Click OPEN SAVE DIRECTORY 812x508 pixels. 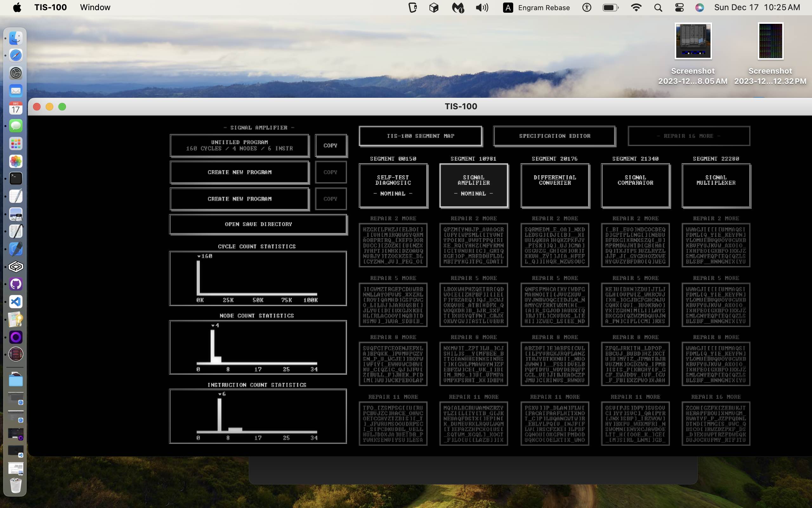point(259,224)
